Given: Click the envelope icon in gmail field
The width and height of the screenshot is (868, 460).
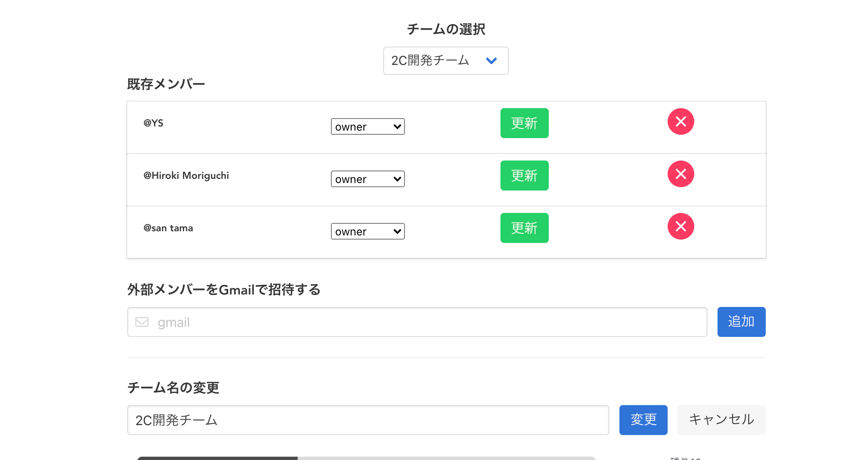Looking at the screenshot, I should point(142,322).
